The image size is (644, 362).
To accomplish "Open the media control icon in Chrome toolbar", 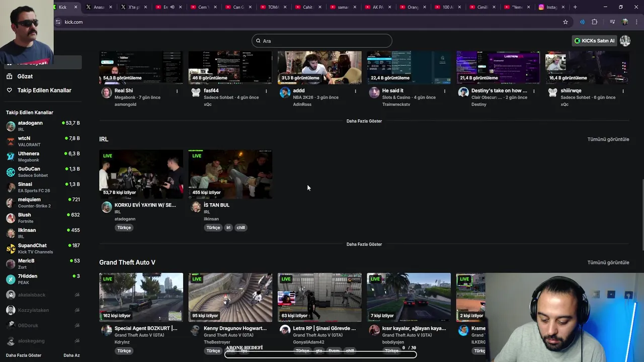I will click(612, 22).
